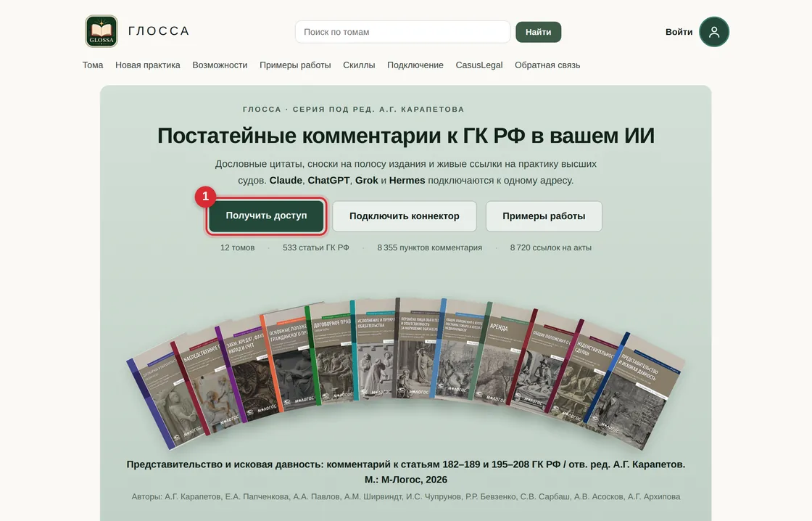Click the Подключить коннектор button
Screen dimensions: 812x521
pyautogui.click(x=404, y=216)
